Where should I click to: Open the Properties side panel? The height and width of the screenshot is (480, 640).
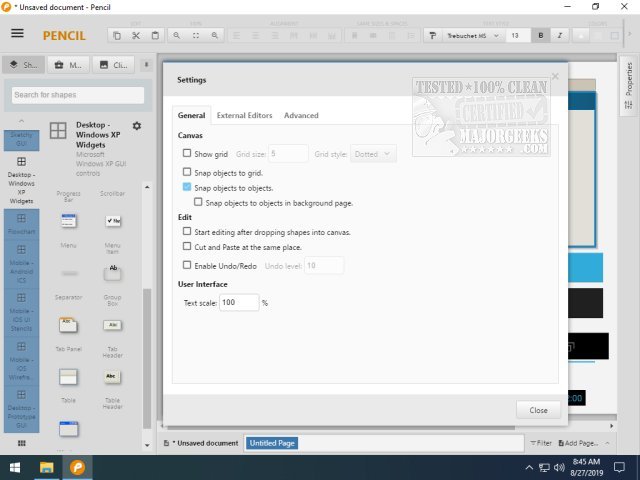(629, 86)
